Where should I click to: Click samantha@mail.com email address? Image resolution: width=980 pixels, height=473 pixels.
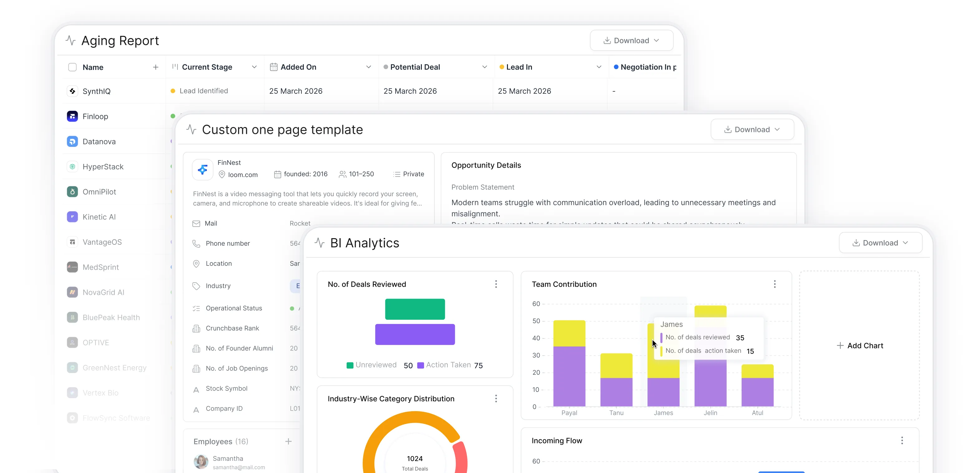pyautogui.click(x=239, y=467)
